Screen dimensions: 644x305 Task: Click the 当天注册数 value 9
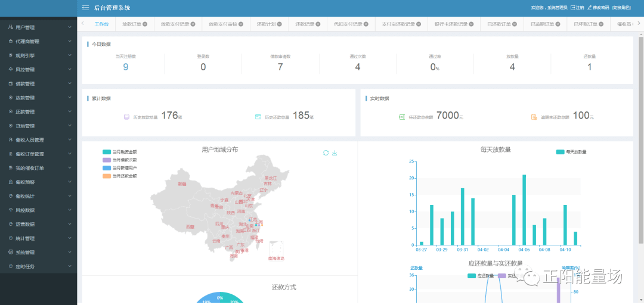click(x=126, y=67)
